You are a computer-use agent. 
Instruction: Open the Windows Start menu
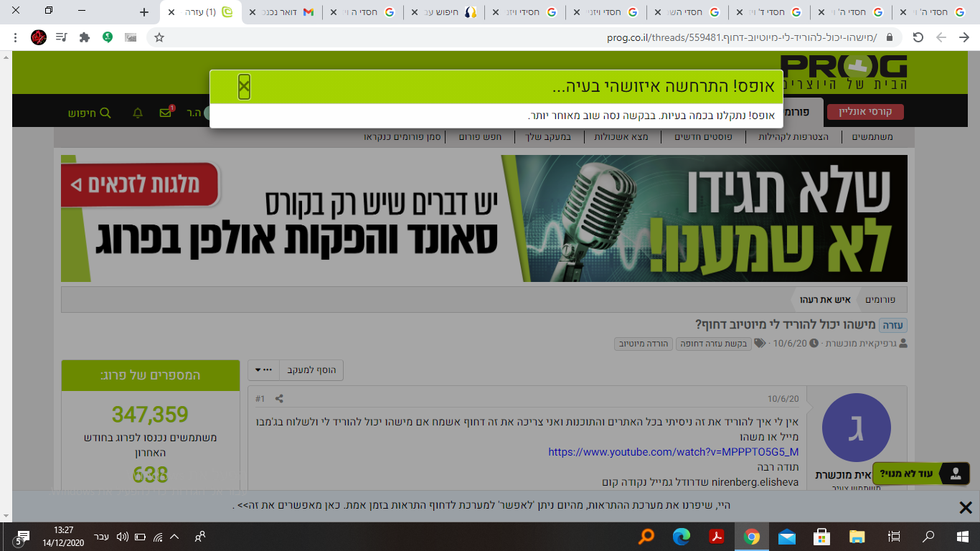[x=963, y=536]
